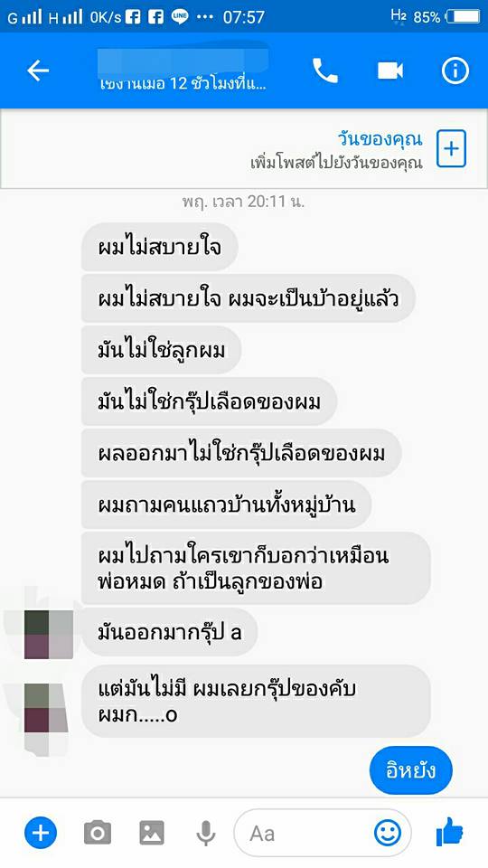Open more options with blue plus circle
The height and width of the screenshot is (868, 488).
pyautogui.click(x=41, y=833)
